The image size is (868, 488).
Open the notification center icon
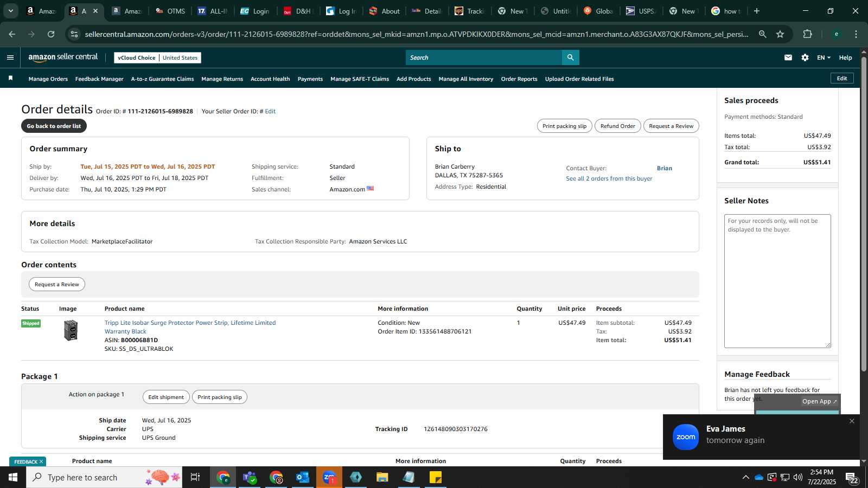pos(852,478)
